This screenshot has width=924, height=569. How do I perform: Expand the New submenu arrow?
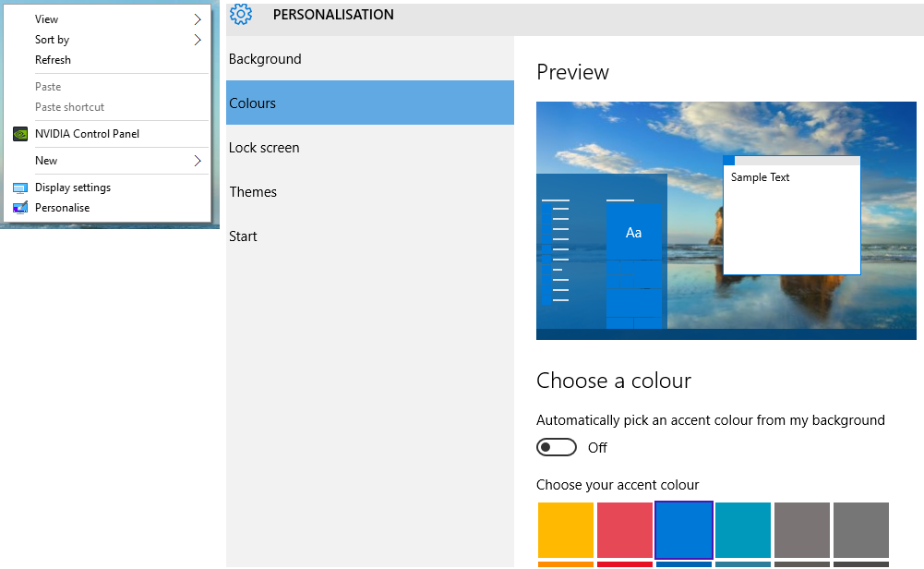198,161
